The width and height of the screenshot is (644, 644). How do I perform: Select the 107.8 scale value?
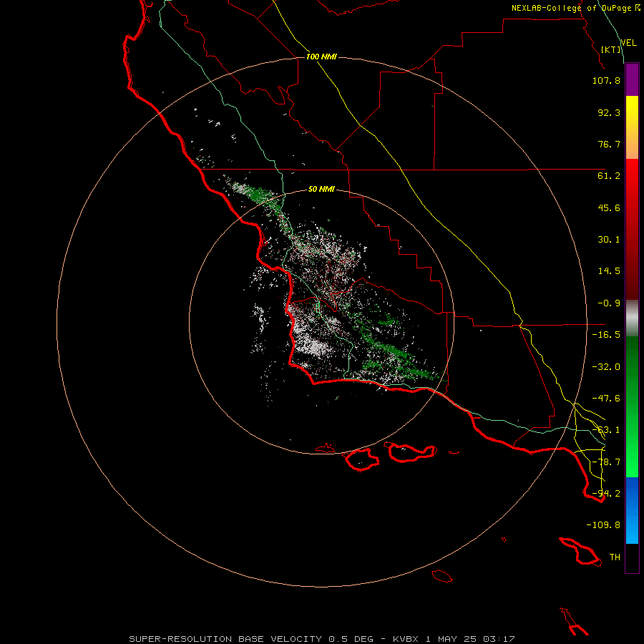tap(606, 80)
